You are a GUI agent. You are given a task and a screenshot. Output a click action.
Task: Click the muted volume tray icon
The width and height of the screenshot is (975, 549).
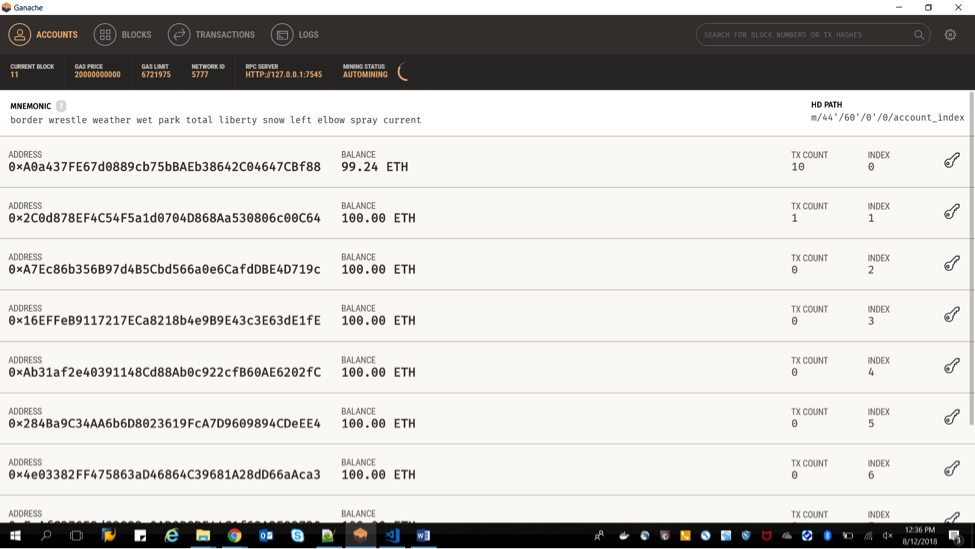pyautogui.click(x=887, y=535)
